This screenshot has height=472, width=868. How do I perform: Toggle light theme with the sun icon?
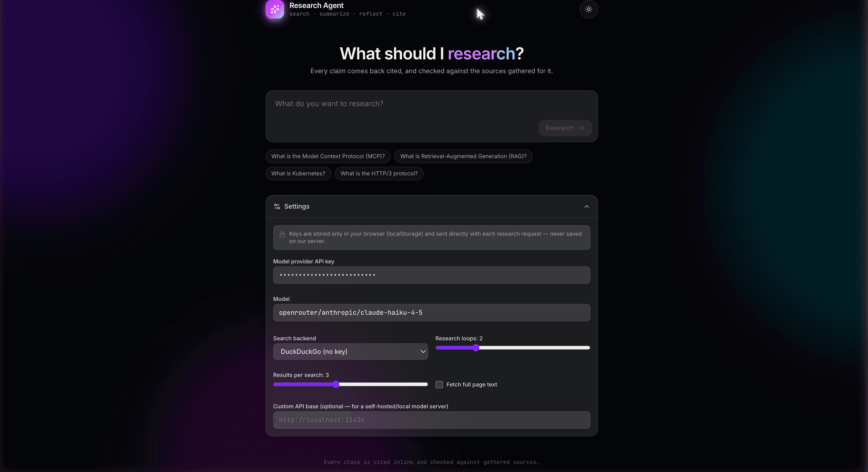click(588, 9)
